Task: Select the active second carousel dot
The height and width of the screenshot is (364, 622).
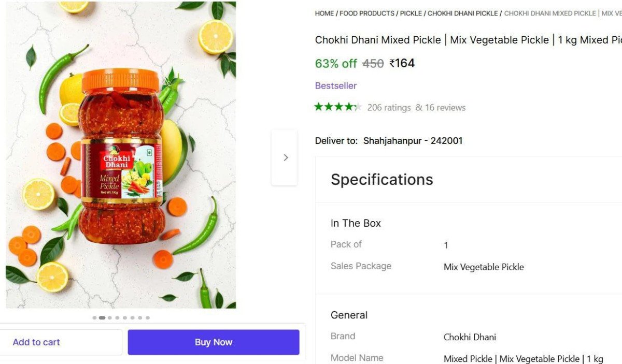Action: [x=102, y=318]
